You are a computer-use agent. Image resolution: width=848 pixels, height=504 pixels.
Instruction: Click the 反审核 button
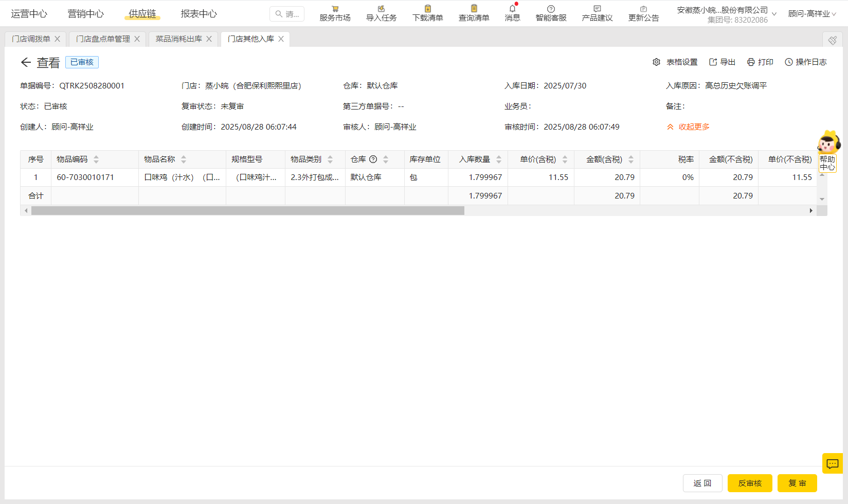[749, 483]
